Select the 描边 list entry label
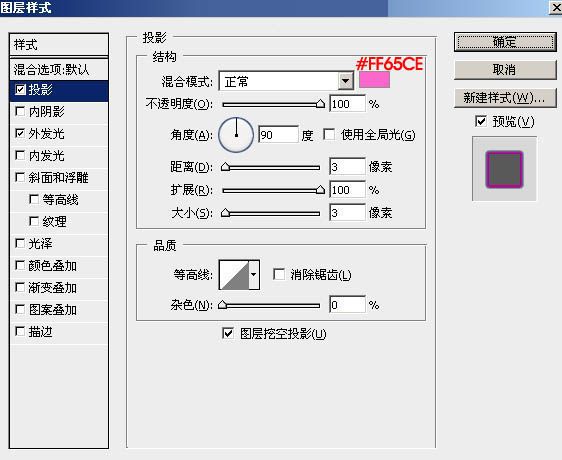 coord(41,332)
